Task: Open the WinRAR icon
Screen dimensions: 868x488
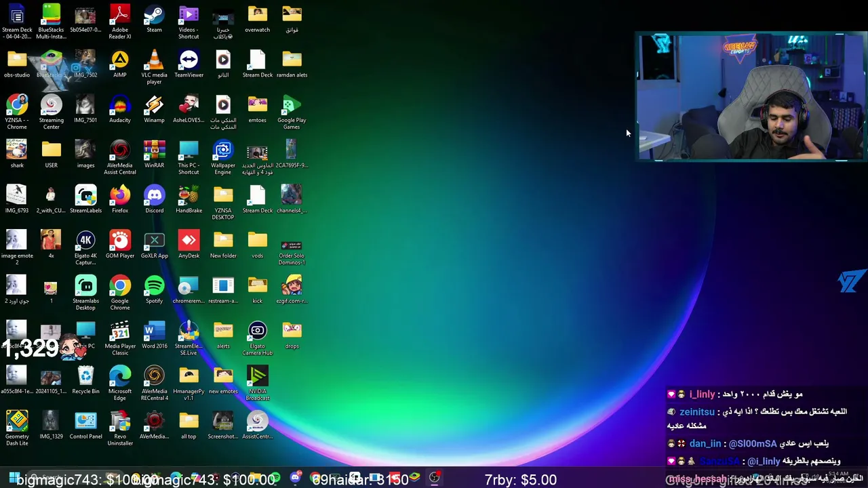Action: [x=154, y=155]
